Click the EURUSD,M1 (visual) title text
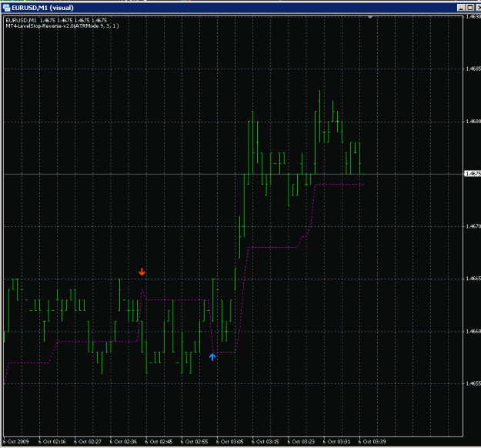 (x=42, y=8)
